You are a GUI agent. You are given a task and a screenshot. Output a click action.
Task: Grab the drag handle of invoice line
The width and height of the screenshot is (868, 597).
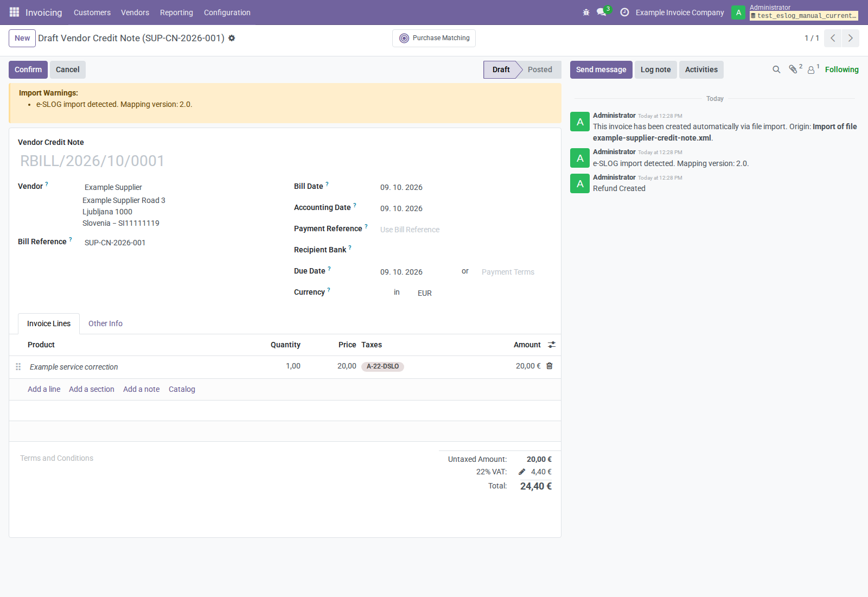(18, 367)
